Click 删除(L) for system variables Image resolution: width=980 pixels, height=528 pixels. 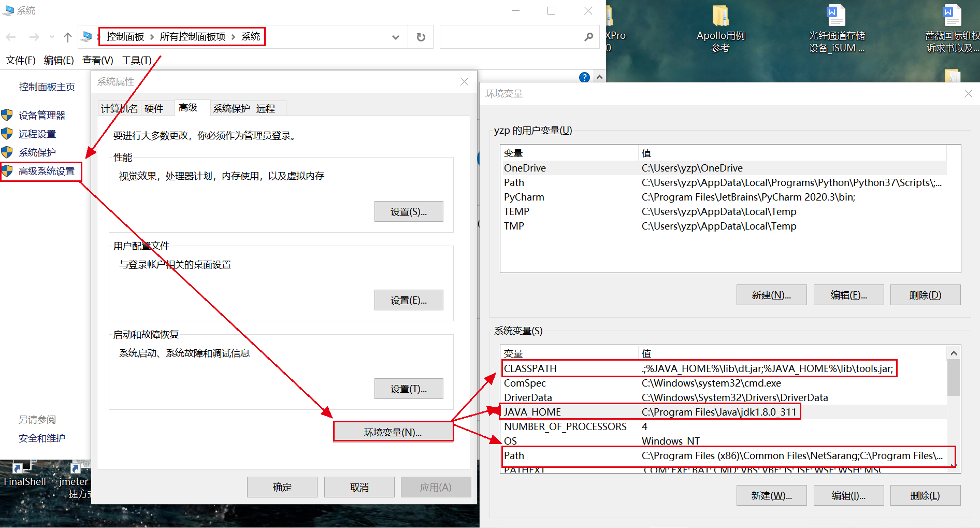(926, 495)
